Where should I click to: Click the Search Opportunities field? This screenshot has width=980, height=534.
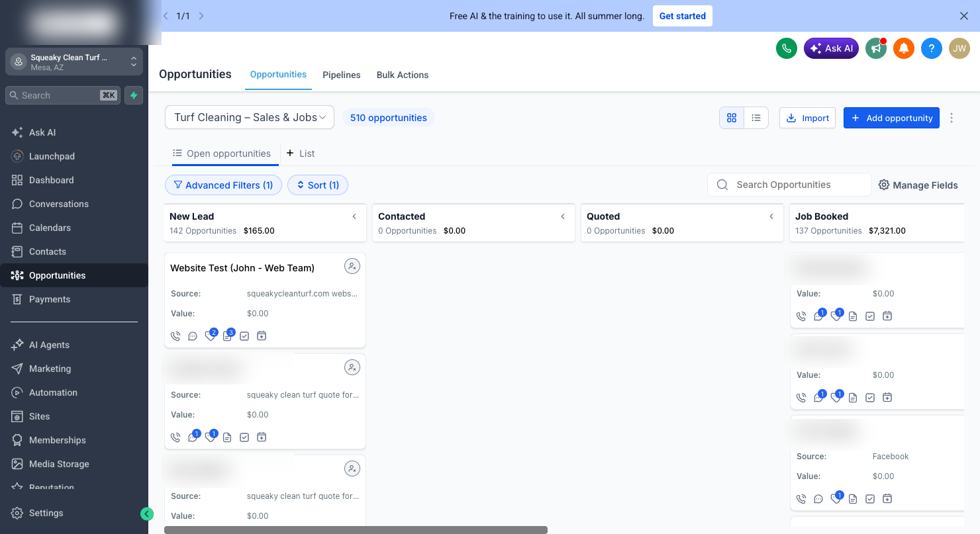point(789,185)
